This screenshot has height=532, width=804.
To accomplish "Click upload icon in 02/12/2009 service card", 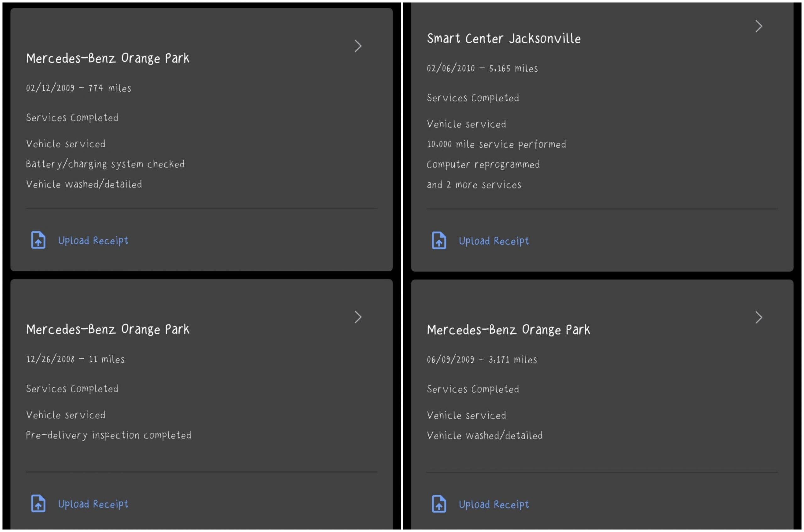I will point(38,240).
